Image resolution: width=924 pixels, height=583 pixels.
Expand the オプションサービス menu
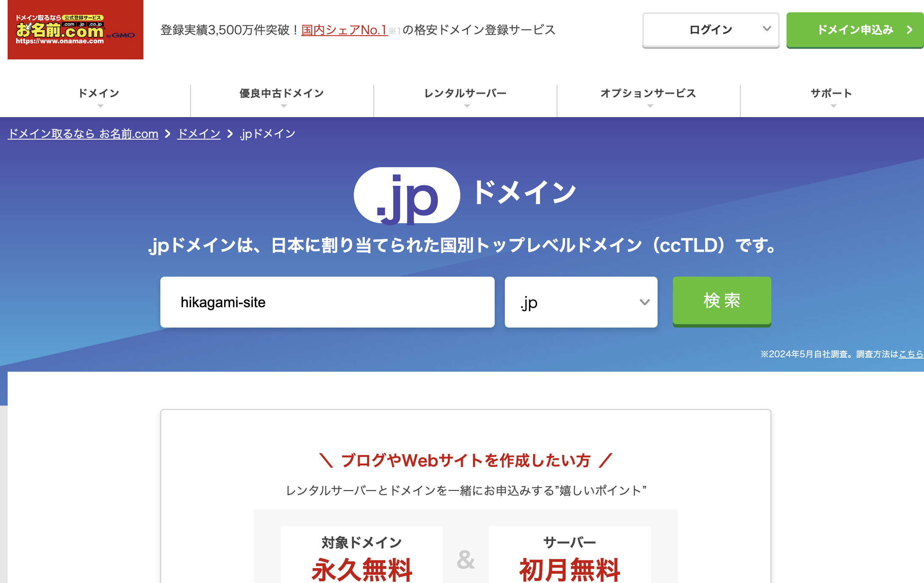[648, 94]
